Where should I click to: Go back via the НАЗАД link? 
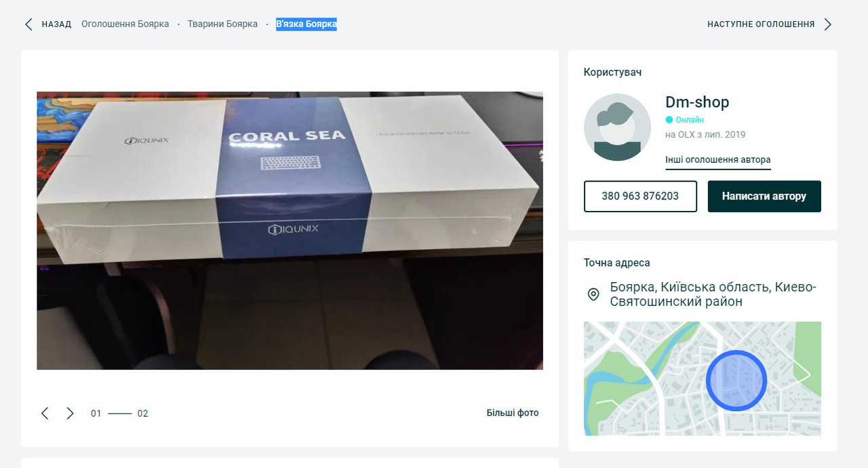56,24
